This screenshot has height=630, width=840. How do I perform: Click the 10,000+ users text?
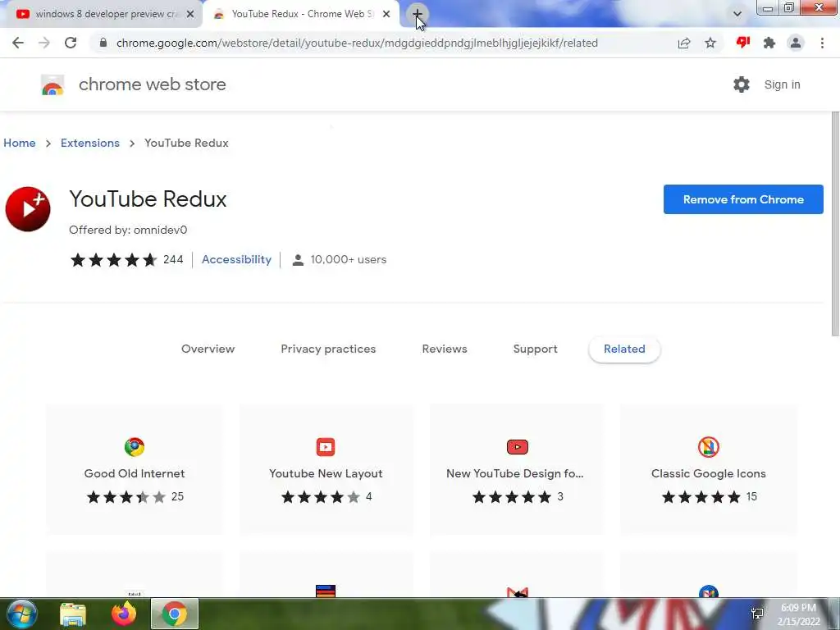pos(348,260)
